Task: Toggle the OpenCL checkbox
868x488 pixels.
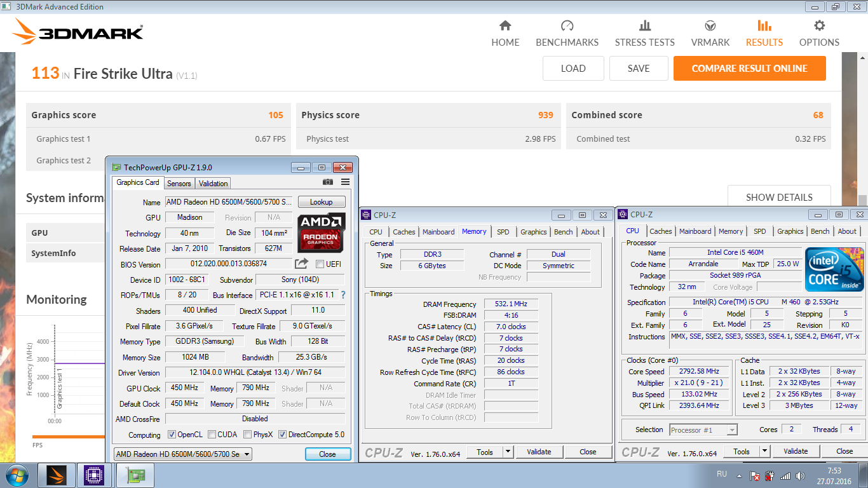Action: pyautogui.click(x=172, y=435)
